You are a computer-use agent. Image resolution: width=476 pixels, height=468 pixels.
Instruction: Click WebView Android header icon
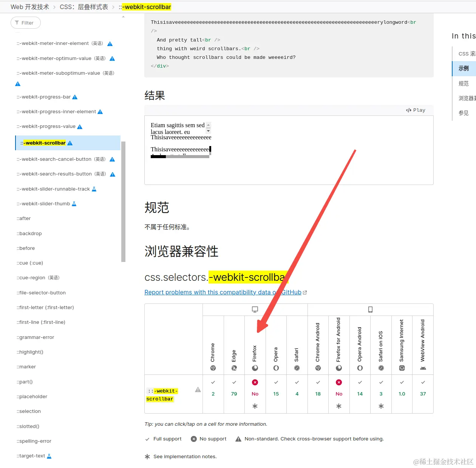pos(423,368)
